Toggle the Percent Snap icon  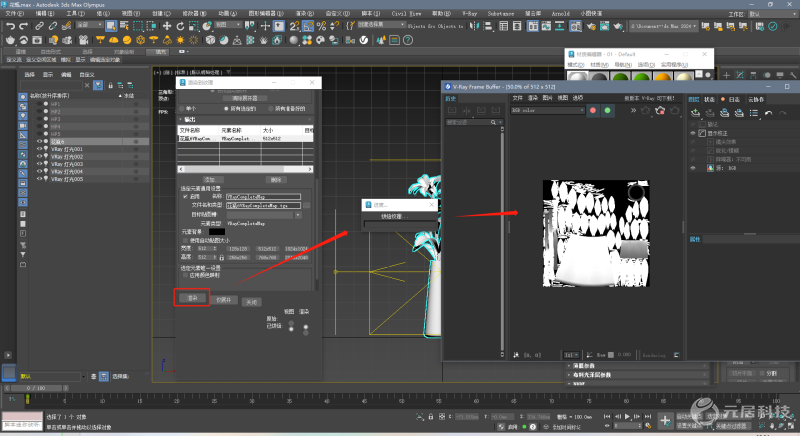click(x=321, y=25)
